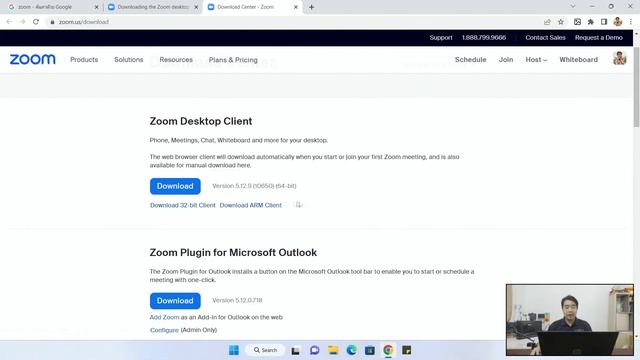Screen dimensions: 640x360
Task: Open the Chrome profile avatar in the toolbar
Action: click(618, 22)
